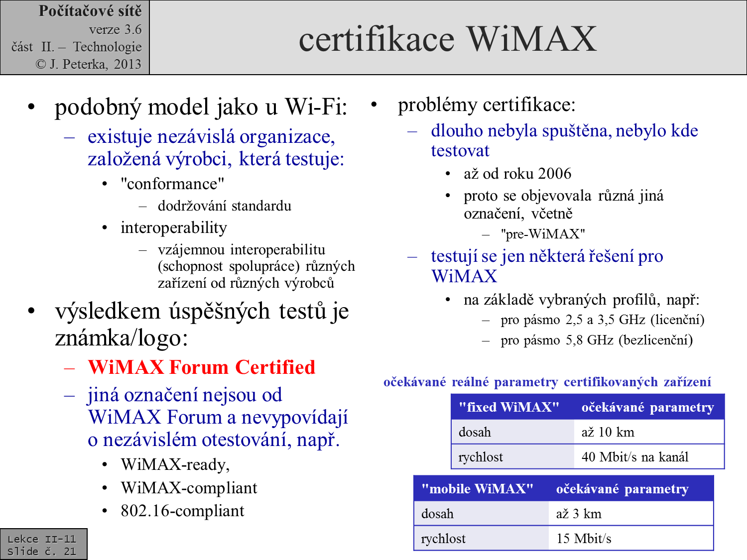Click the sub-item "dodržování standardu"
747x560 pixels.
click(x=225, y=206)
